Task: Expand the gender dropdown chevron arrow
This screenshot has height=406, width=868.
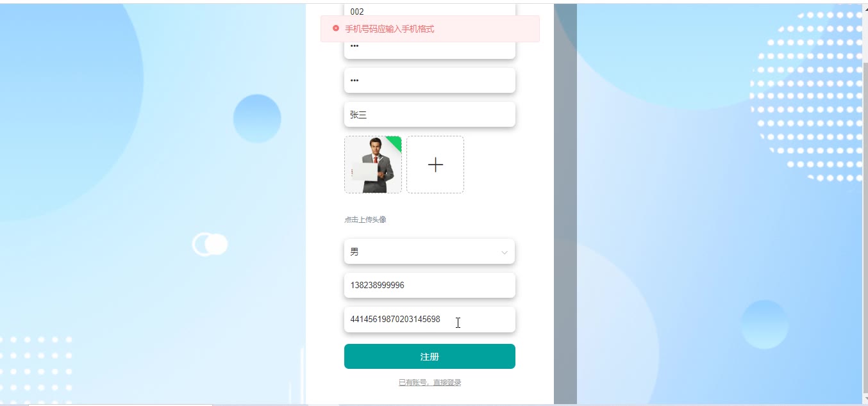Action: (x=505, y=252)
